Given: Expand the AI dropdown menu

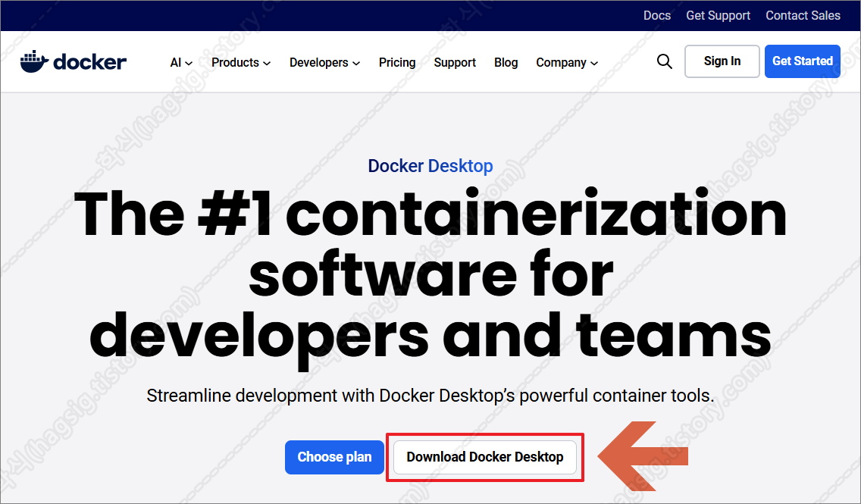Looking at the screenshot, I should coord(181,63).
